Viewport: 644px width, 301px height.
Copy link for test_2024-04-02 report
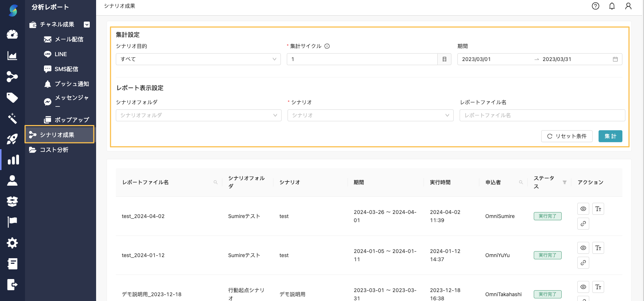tap(583, 224)
